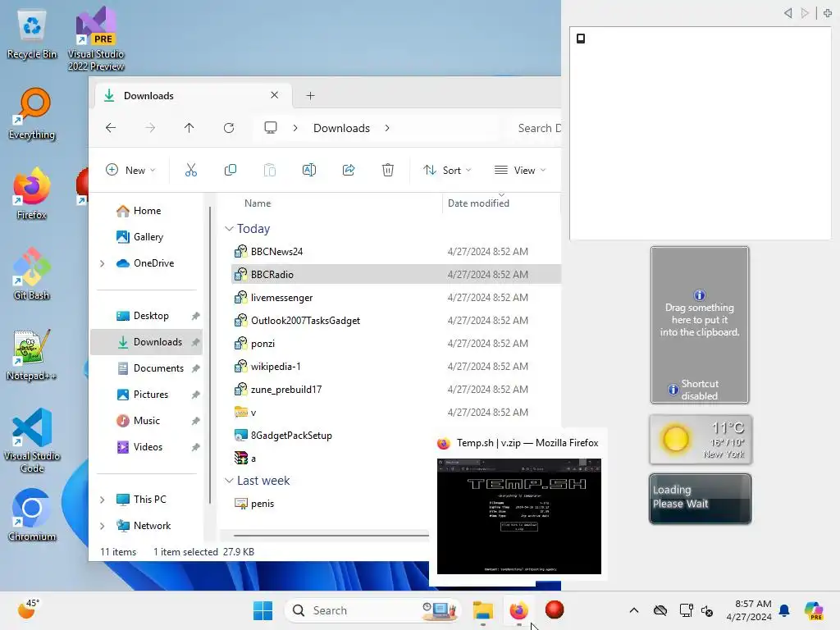Navigate up one folder level

click(x=189, y=128)
